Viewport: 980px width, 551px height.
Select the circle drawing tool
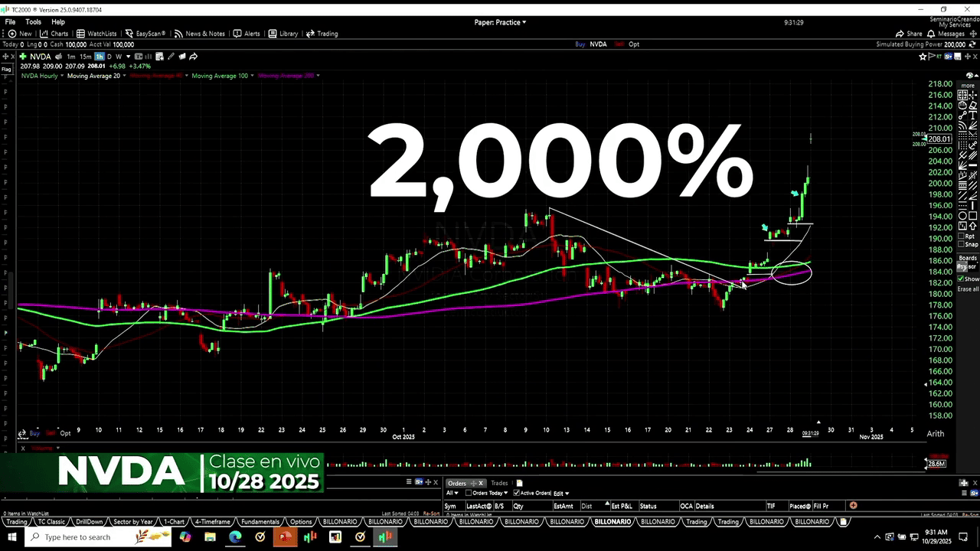coord(962,216)
